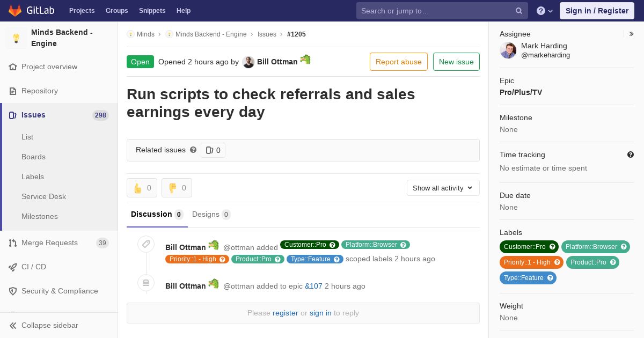Click Bill Ottman author name in header
The width and height of the screenshot is (644, 338).
277,62
